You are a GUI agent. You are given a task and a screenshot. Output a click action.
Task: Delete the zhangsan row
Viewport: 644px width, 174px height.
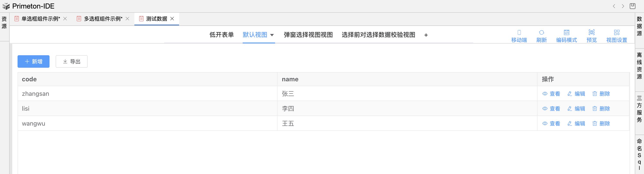tap(601, 94)
